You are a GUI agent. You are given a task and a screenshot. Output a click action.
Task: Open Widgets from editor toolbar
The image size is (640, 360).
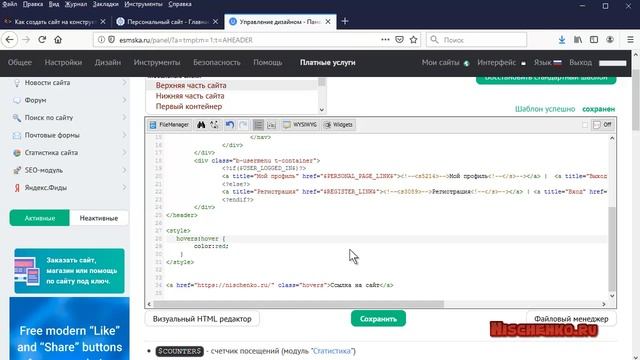pos(338,124)
